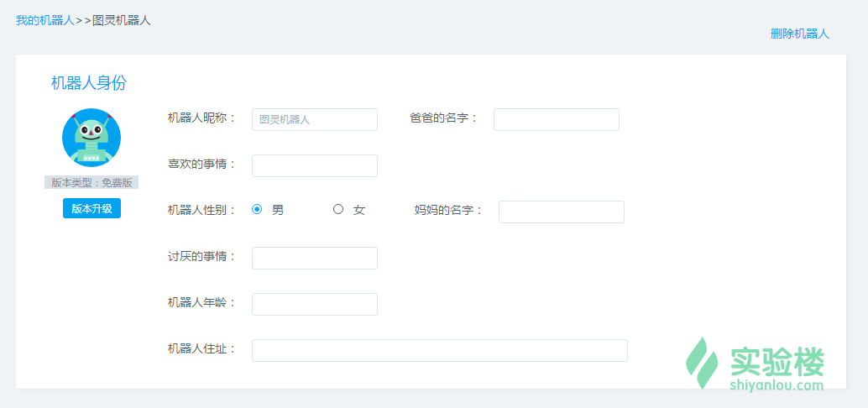Click the 机器人性别 field label
The image size is (868, 408).
coord(202,210)
